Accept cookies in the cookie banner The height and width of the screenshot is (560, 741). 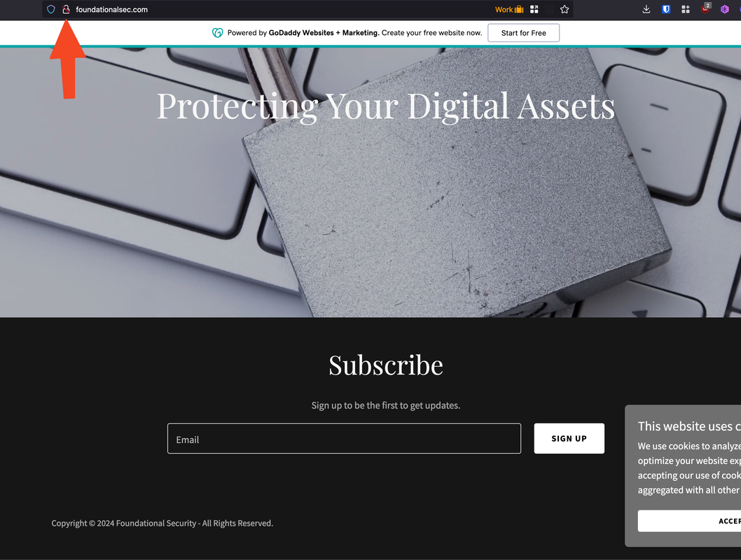pyautogui.click(x=689, y=521)
